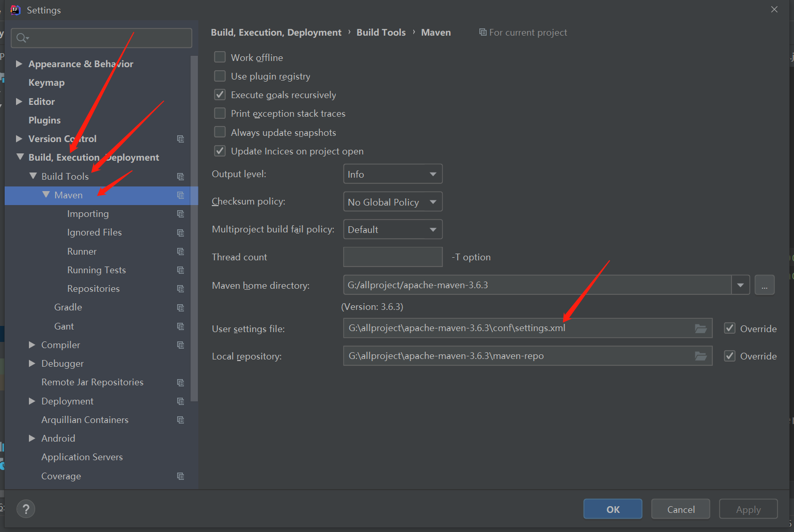Open Ignored Files settings page
This screenshot has width=794, height=532.
95,232
